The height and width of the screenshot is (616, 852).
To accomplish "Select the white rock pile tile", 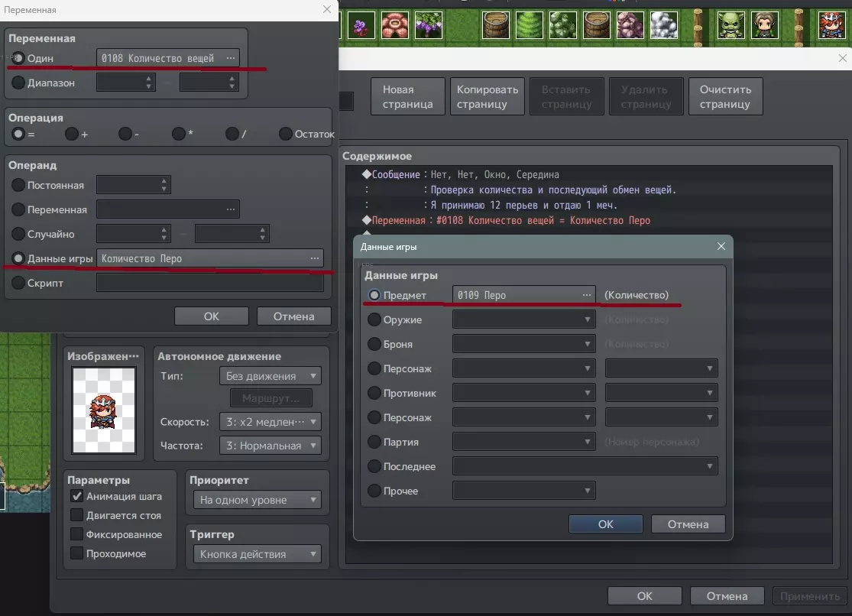I will [664, 25].
